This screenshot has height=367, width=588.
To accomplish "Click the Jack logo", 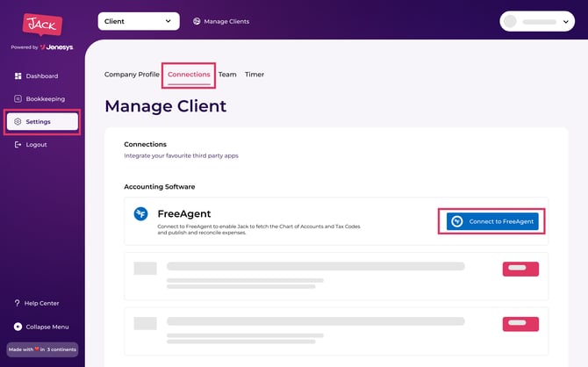I will [x=42, y=25].
